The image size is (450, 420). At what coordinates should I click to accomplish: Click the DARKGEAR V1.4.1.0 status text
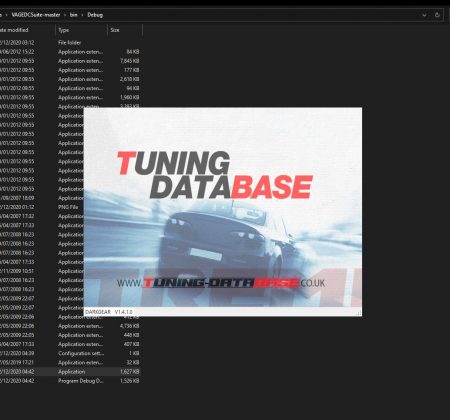[109, 312]
